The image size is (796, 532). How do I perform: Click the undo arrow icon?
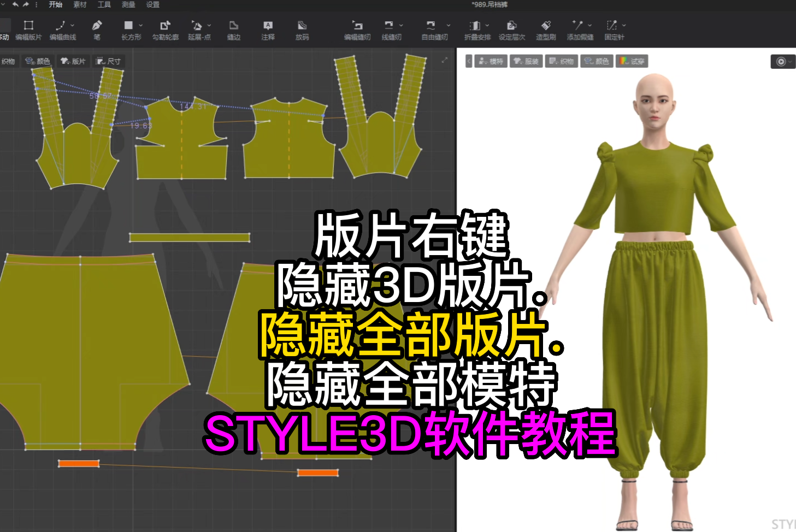pyautogui.click(x=15, y=4)
